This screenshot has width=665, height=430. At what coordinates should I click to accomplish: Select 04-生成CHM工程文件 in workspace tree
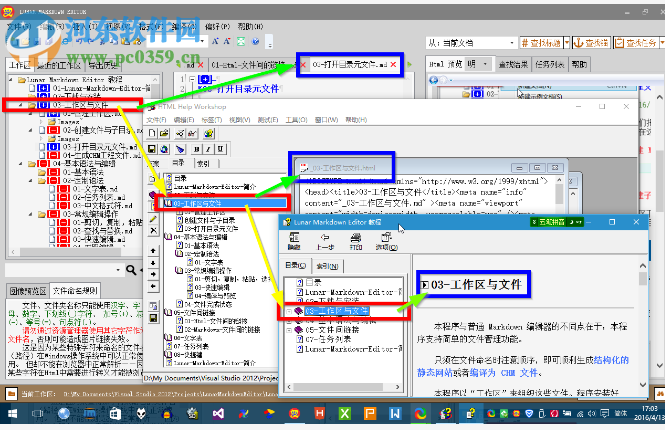pyautogui.click(x=101, y=155)
